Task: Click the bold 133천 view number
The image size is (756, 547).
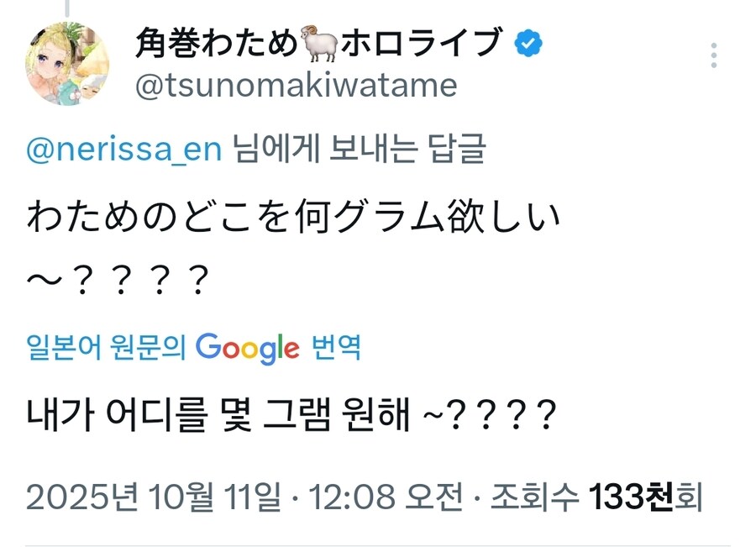Action: 632,498
